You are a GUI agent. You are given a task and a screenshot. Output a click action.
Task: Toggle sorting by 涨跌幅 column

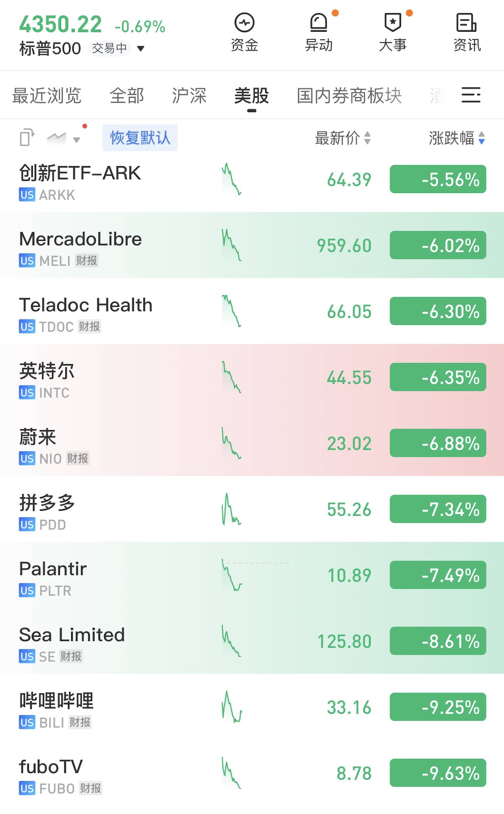click(x=456, y=138)
